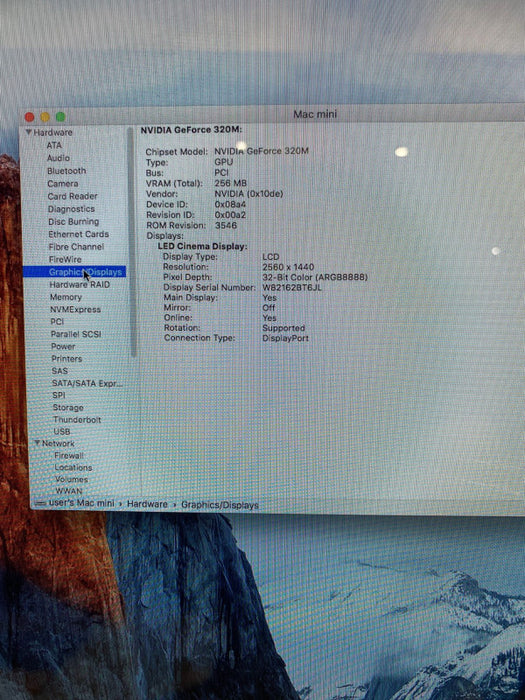Click Graphics/Displays in the bottom path bar

tap(220, 505)
